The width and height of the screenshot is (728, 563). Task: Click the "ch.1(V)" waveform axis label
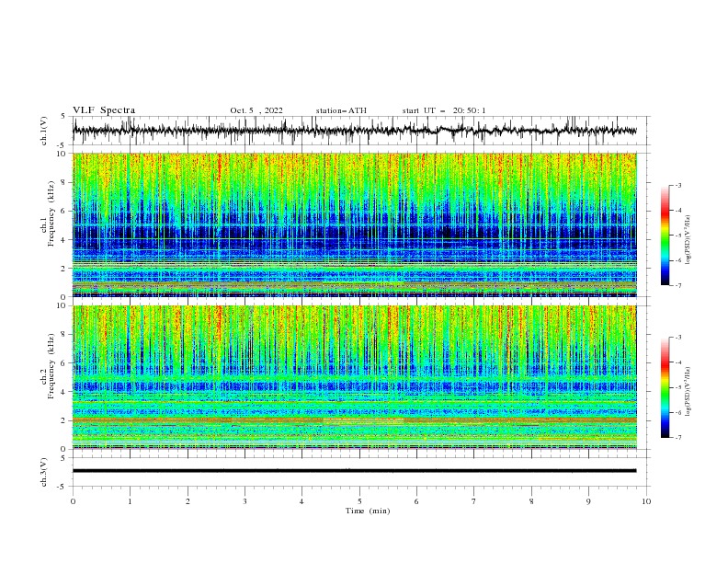pos(44,131)
